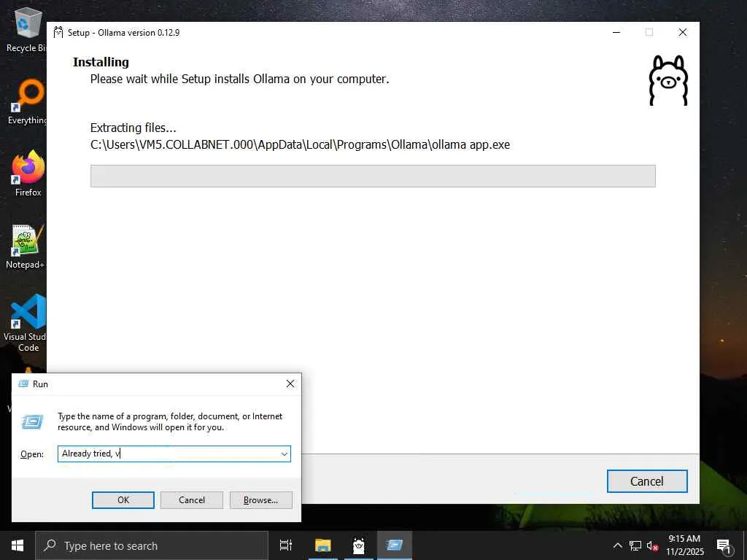Expand the Open combo box history dropdown

click(x=285, y=454)
